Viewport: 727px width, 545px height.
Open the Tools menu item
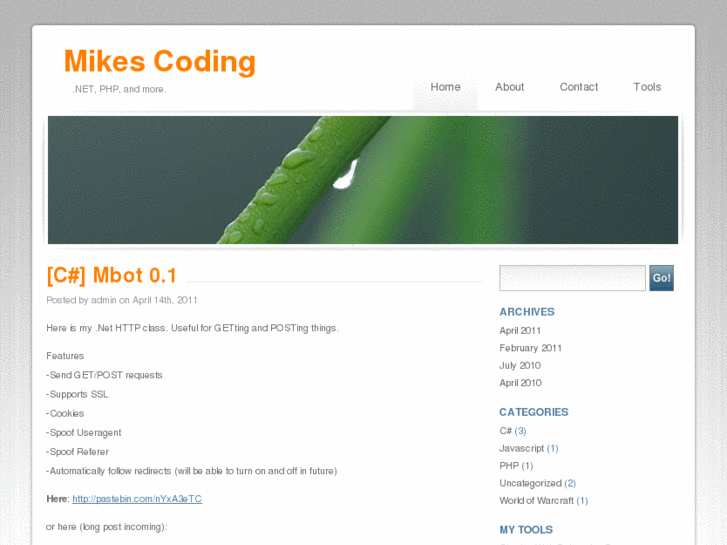[x=647, y=87]
